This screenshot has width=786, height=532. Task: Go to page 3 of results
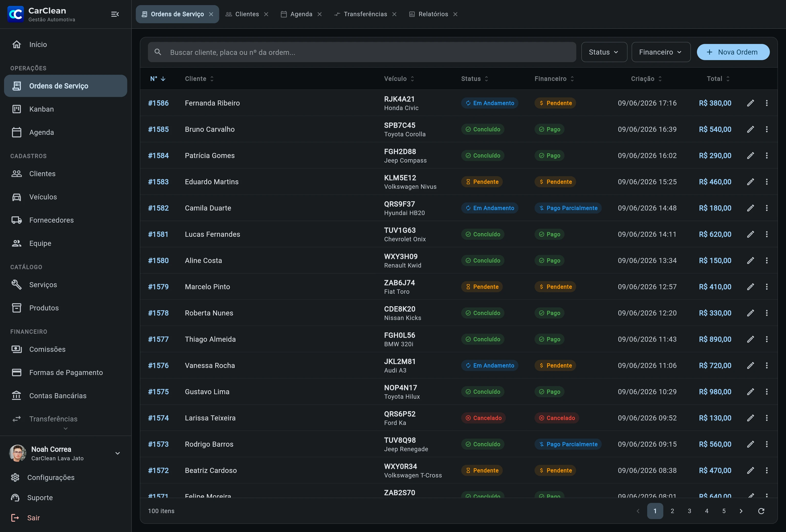[690, 511]
